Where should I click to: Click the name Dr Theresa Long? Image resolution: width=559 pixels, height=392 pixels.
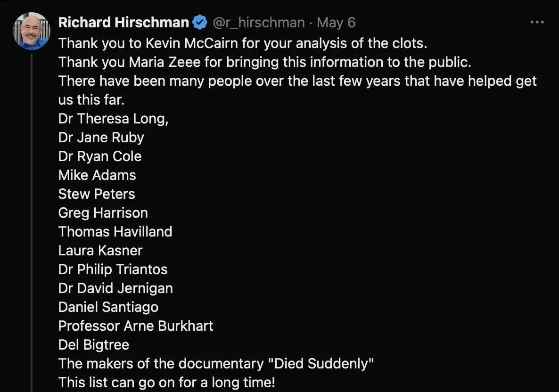point(113,119)
